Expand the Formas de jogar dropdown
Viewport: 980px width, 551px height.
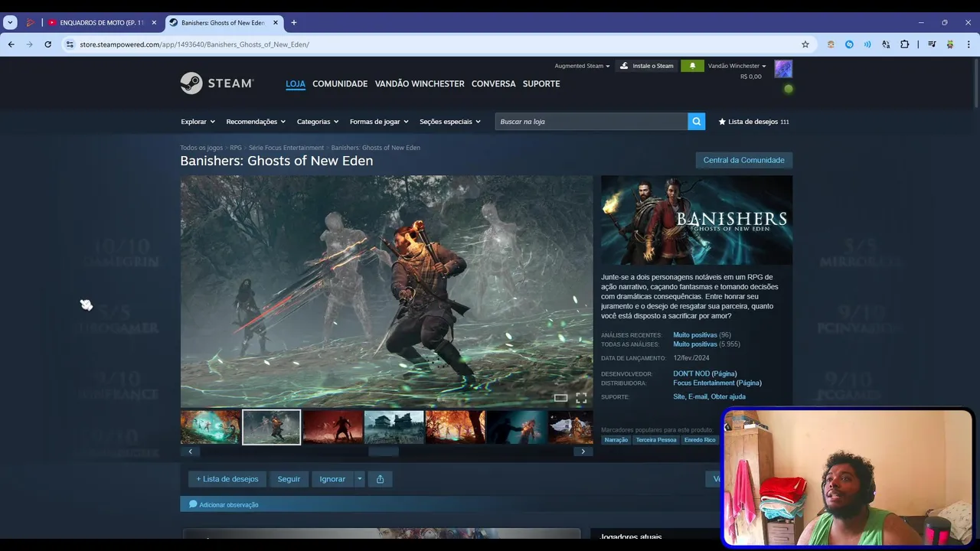point(379,122)
